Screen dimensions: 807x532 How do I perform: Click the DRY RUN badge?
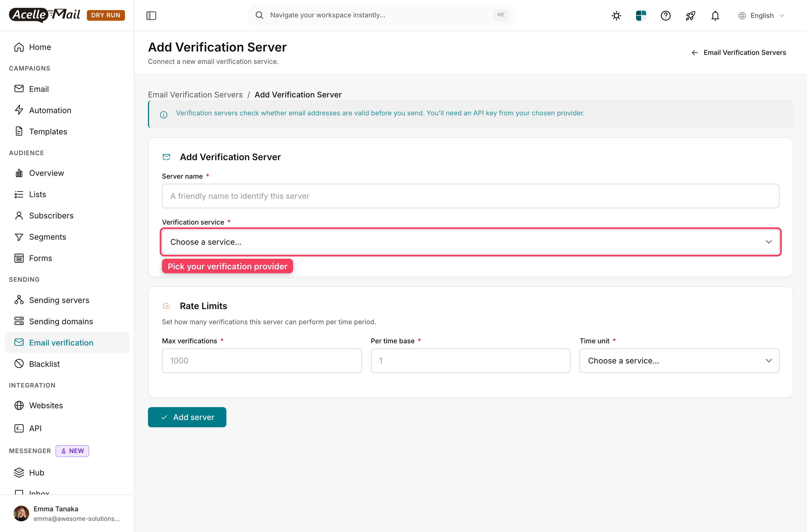[x=106, y=15]
